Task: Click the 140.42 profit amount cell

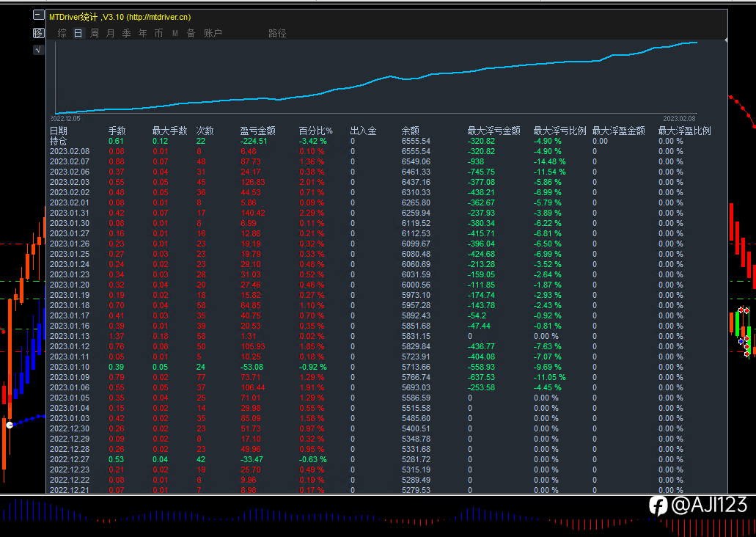Action: (x=253, y=213)
